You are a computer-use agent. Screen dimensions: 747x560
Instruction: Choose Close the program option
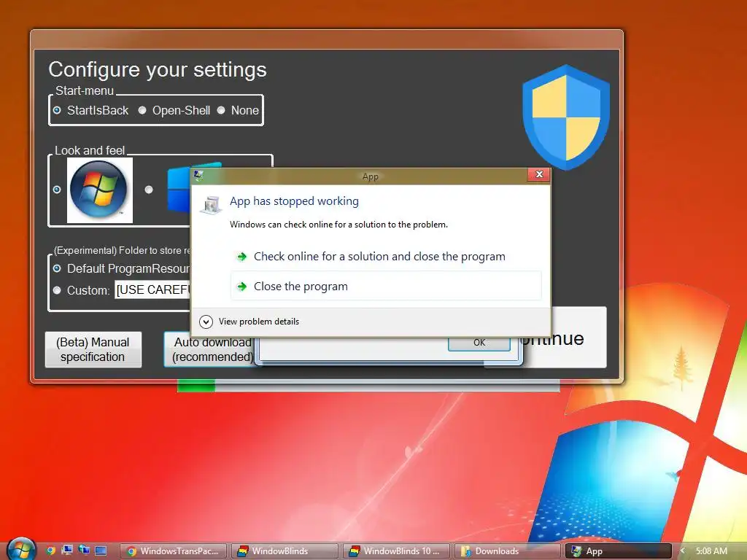[386, 286]
